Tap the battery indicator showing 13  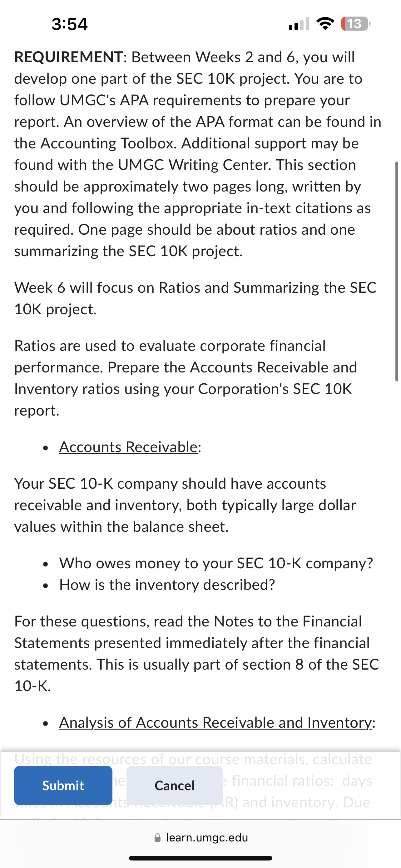click(356, 24)
